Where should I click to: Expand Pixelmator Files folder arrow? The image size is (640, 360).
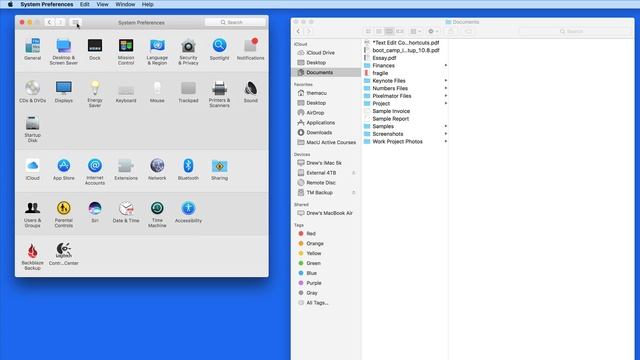click(446, 96)
